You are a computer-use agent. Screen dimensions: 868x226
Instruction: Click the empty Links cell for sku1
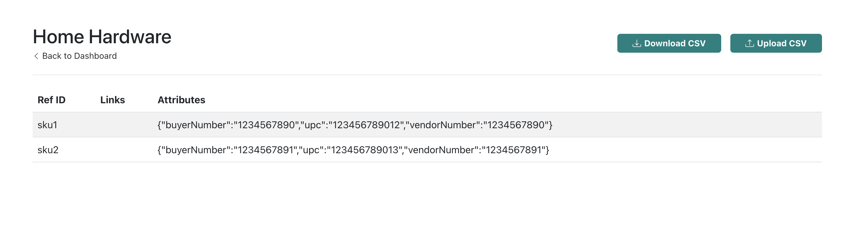click(x=124, y=125)
